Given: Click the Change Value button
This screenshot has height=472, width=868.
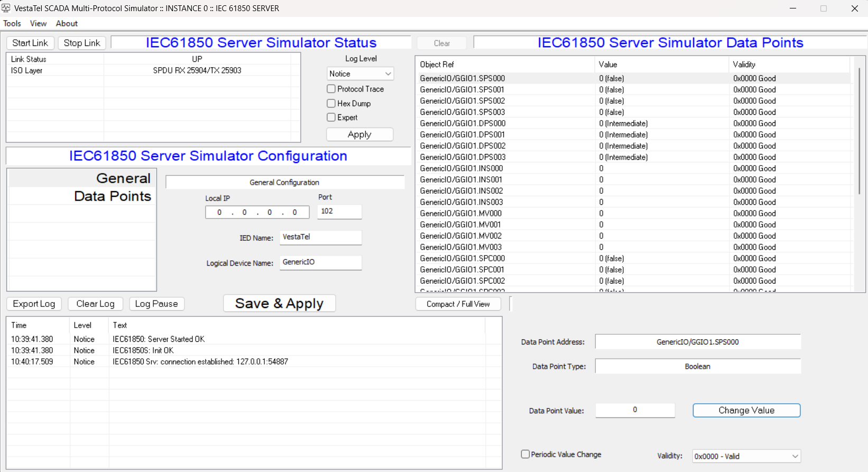Looking at the screenshot, I should pos(746,411).
